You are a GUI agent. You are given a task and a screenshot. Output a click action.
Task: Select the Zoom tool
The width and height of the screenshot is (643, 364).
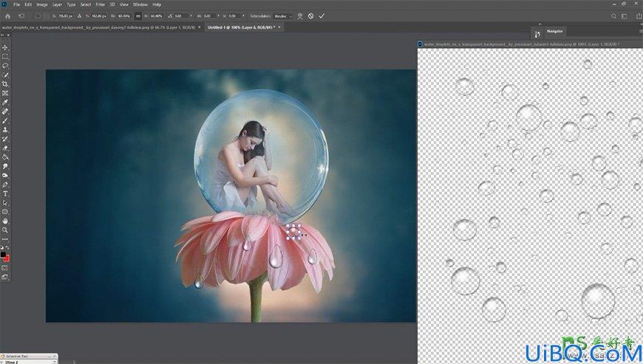(x=5, y=230)
